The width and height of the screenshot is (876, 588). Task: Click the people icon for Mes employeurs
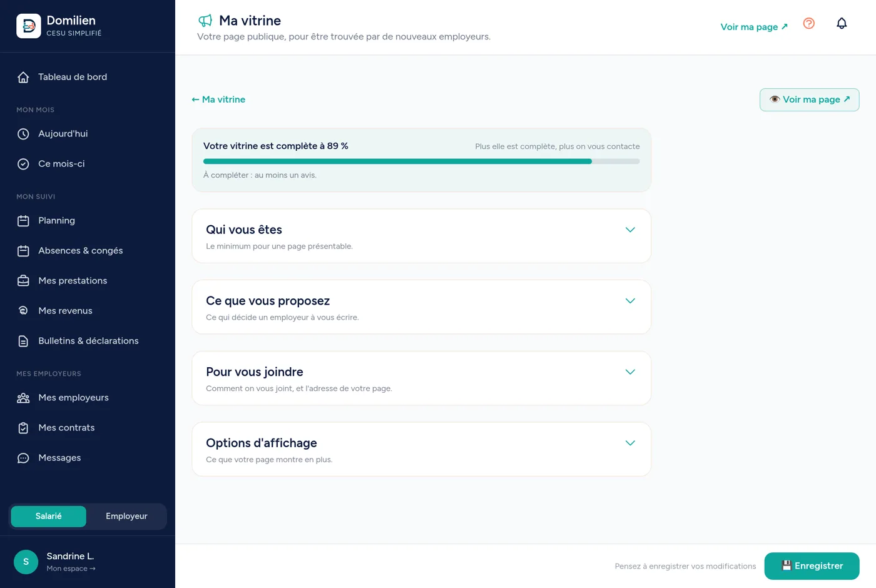(23, 398)
